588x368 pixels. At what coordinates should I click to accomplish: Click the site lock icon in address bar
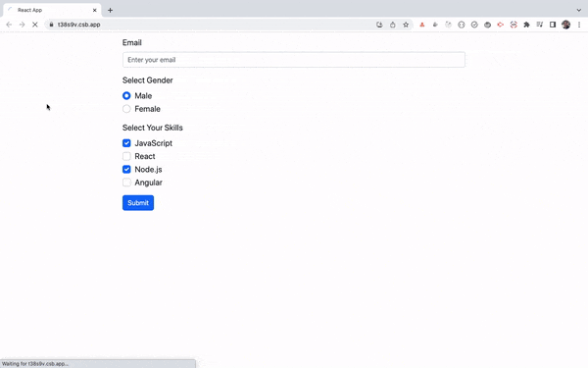(51, 25)
